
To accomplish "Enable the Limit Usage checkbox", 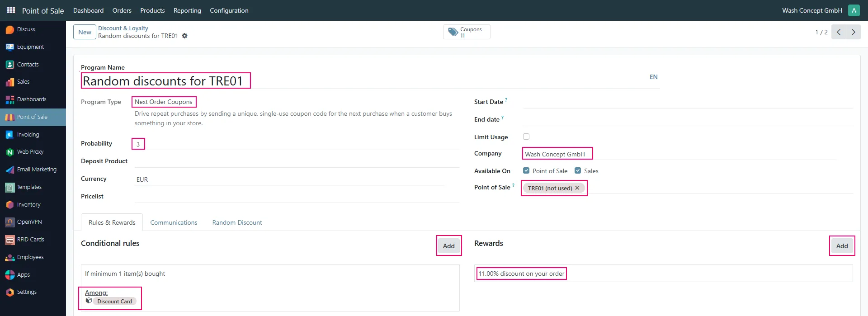I will click(x=526, y=137).
